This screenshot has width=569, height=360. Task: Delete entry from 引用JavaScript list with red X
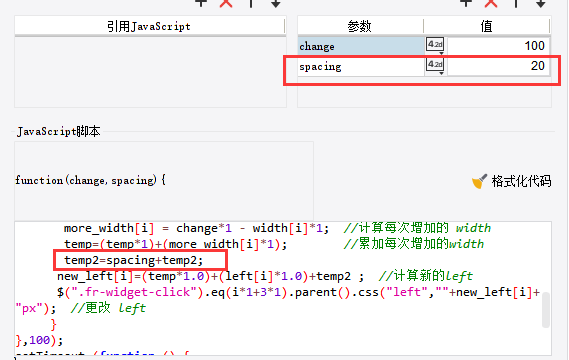click(x=226, y=3)
